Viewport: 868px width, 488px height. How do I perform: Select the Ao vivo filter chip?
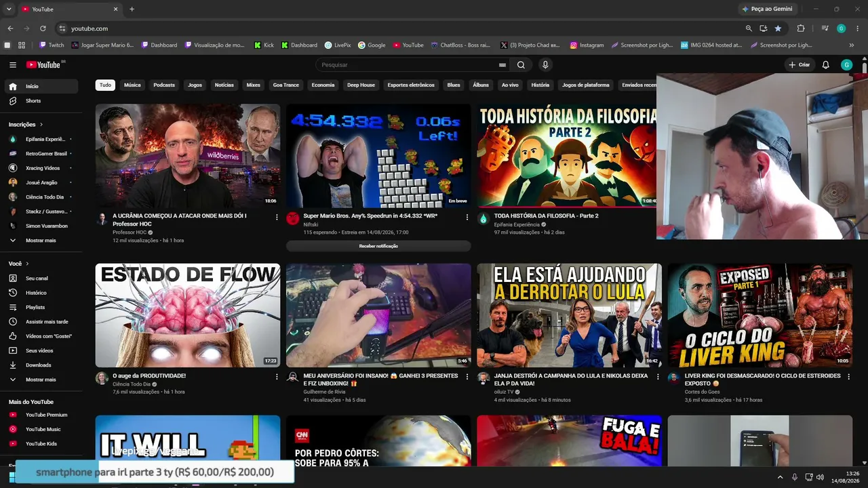tap(510, 85)
